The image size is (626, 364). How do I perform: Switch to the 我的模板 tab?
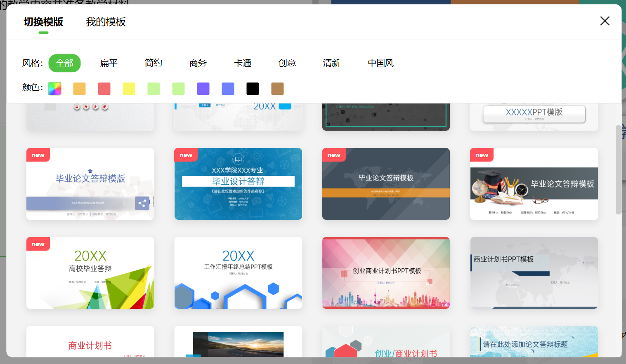[106, 22]
